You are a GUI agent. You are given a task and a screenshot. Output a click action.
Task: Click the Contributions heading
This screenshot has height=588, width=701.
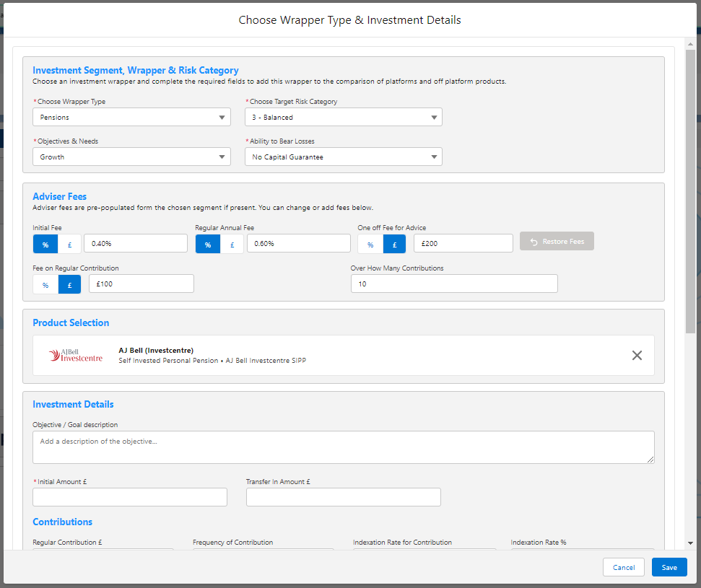[62, 522]
